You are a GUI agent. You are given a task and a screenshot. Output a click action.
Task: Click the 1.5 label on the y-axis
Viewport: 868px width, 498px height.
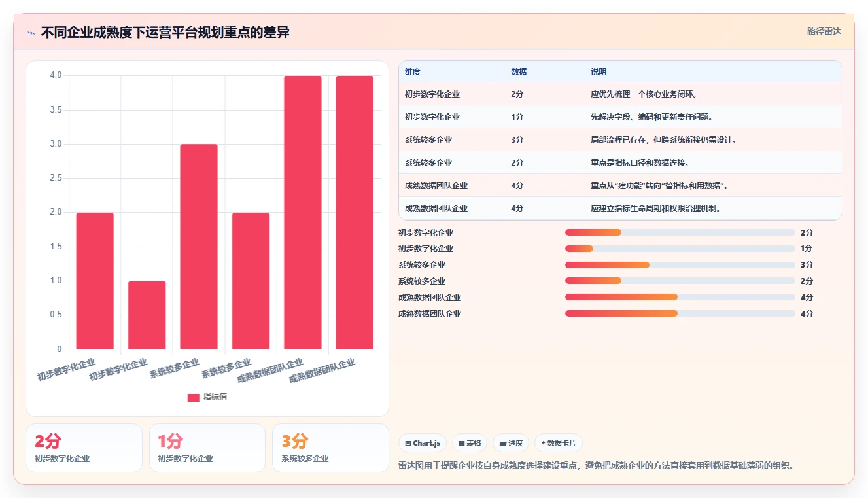56,247
